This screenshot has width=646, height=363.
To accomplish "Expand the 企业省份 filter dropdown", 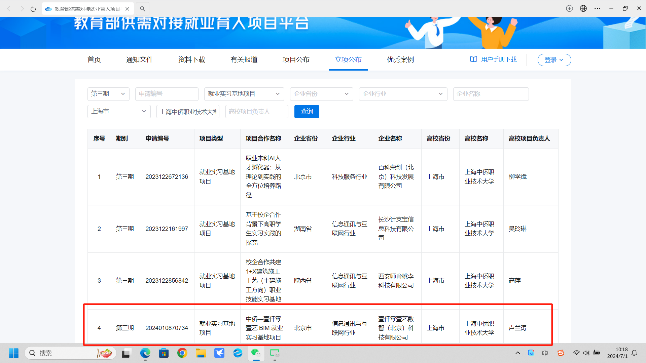I will pos(321,94).
